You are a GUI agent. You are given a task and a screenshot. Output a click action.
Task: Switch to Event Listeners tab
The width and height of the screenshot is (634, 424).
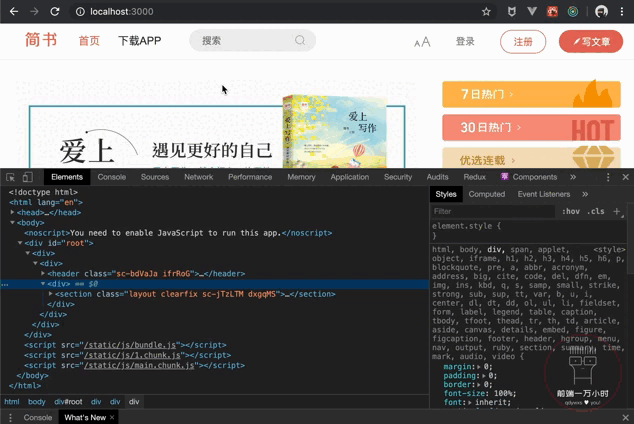(544, 194)
